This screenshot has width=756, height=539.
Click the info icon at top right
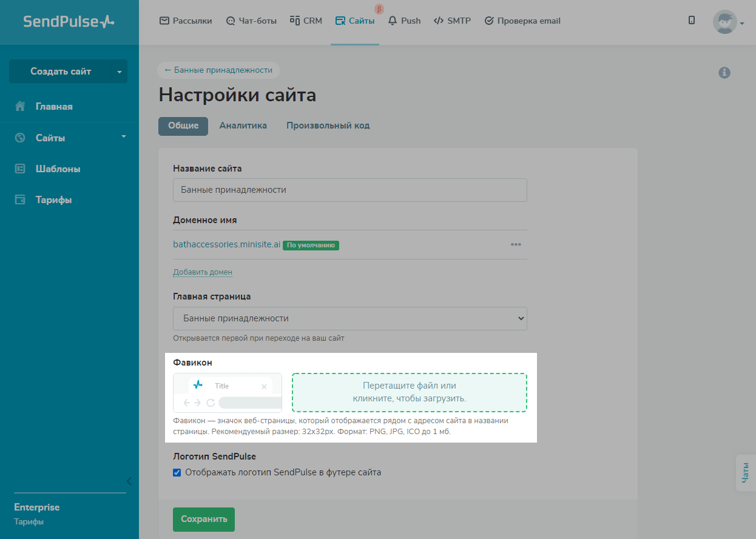pos(724,73)
